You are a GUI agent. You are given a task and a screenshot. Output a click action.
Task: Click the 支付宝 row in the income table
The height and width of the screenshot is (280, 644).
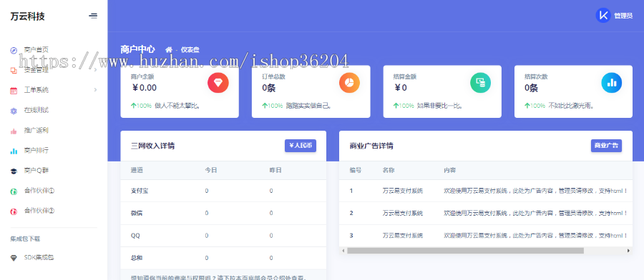tap(223, 191)
